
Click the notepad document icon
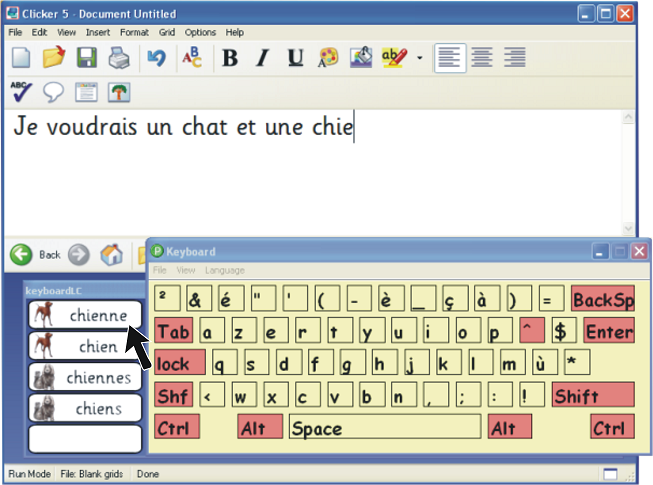pyautogui.click(x=86, y=92)
